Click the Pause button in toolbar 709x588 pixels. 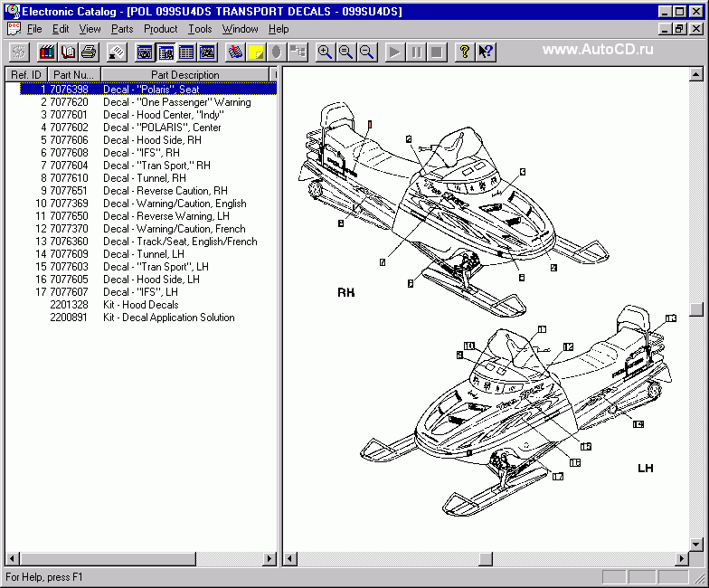coord(416,52)
